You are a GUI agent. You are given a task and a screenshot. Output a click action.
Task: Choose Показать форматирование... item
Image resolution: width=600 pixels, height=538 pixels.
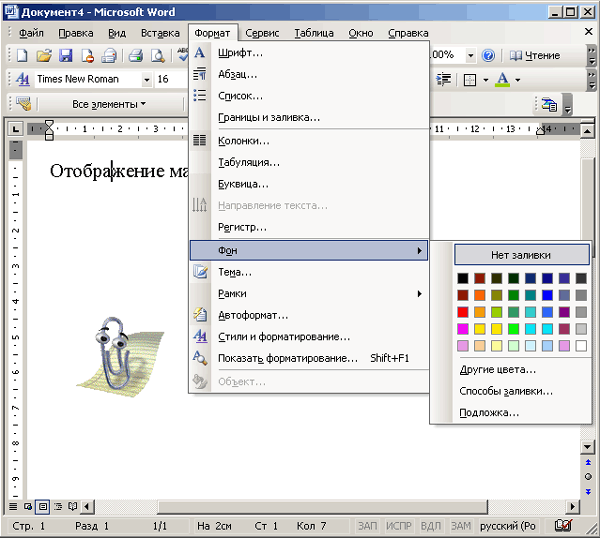tap(308, 358)
